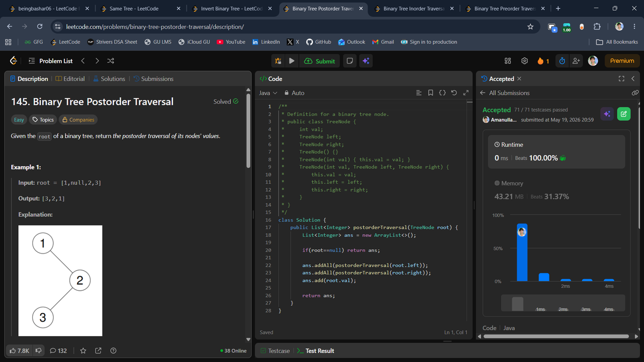The image size is (644, 362).
Task: Switch to Binary Tree Inorder Traversal tab
Action: (x=413, y=9)
